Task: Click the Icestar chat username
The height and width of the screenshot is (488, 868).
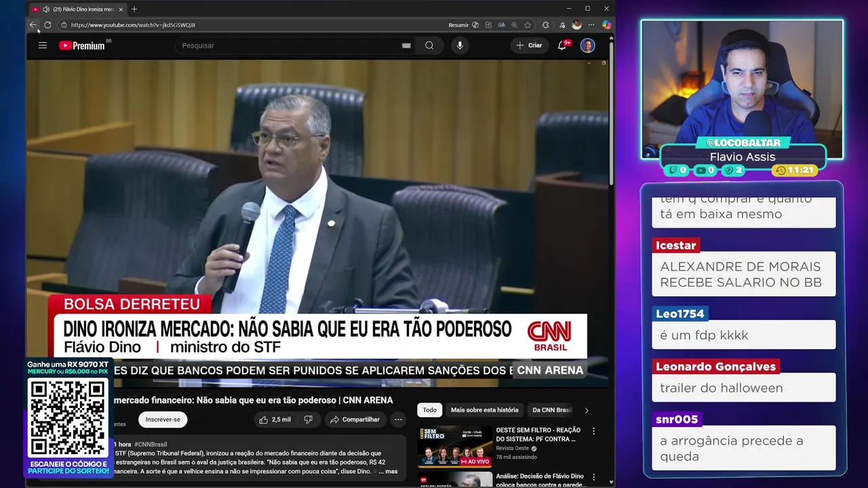Action: pyautogui.click(x=676, y=245)
